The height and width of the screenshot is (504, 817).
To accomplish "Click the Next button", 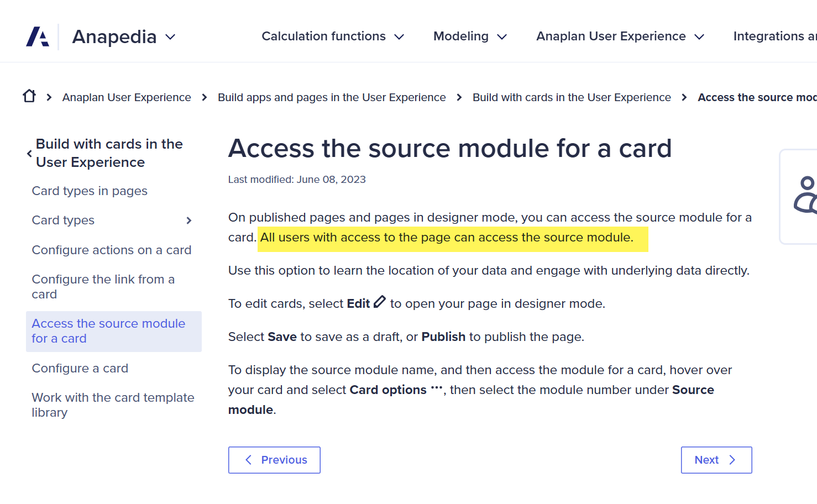I will (x=716, y=460).
